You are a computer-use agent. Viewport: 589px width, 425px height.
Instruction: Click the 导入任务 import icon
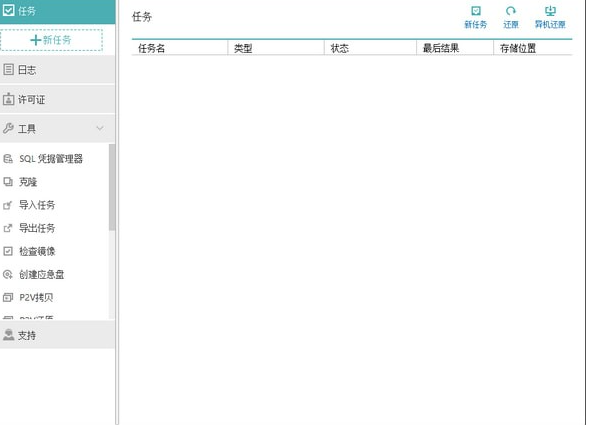click(x=8, y=205)
